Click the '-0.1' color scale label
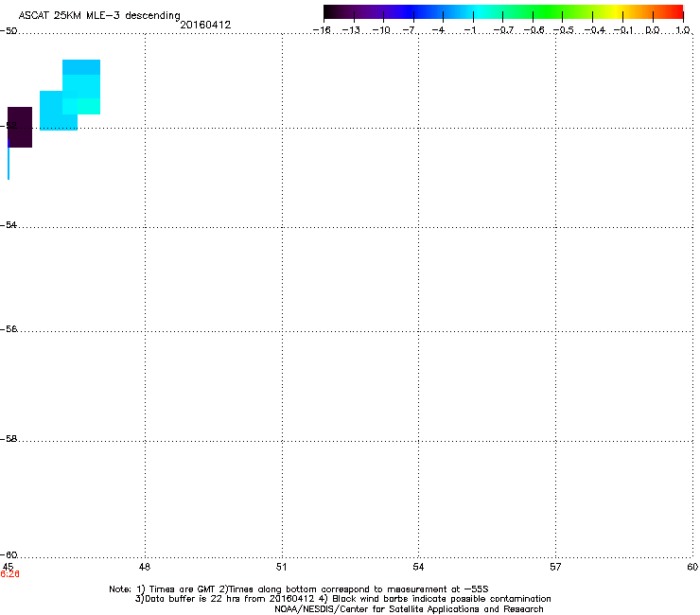This screenshot has height=615, width=700. pos(623,30)
